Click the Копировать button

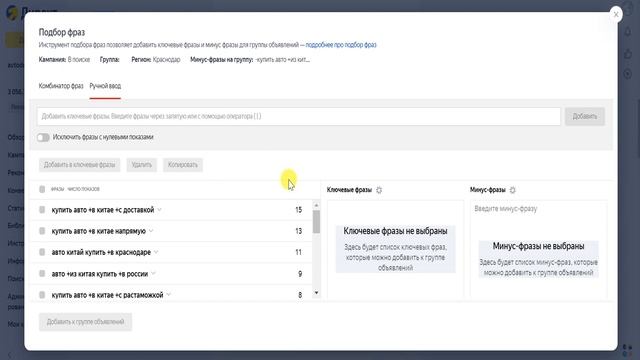183,165
